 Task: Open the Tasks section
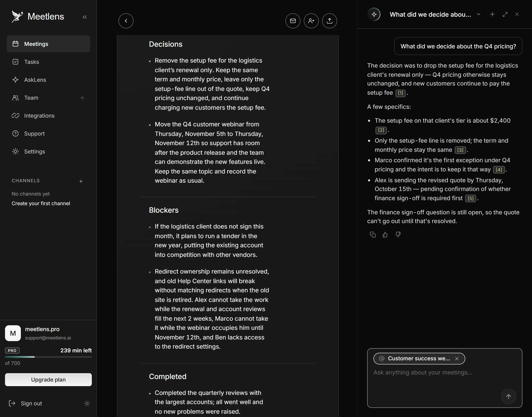[x=48, y=62]
